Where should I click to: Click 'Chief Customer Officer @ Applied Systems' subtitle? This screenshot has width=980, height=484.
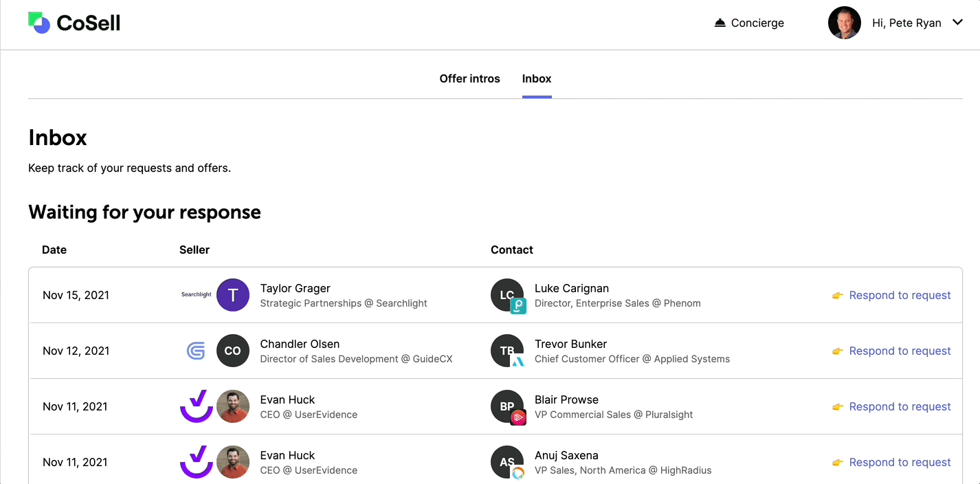tap(632, 359)
